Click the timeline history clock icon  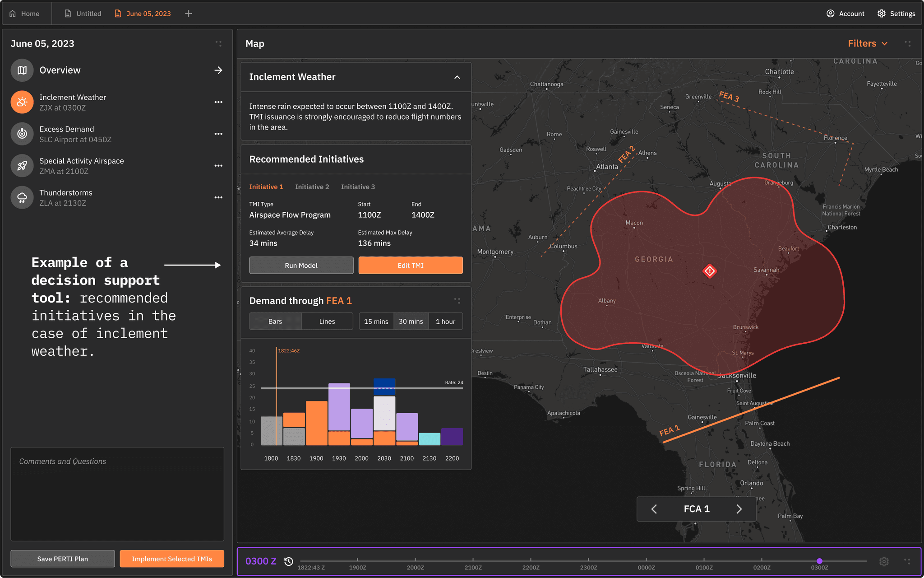[x=289, y=561]
